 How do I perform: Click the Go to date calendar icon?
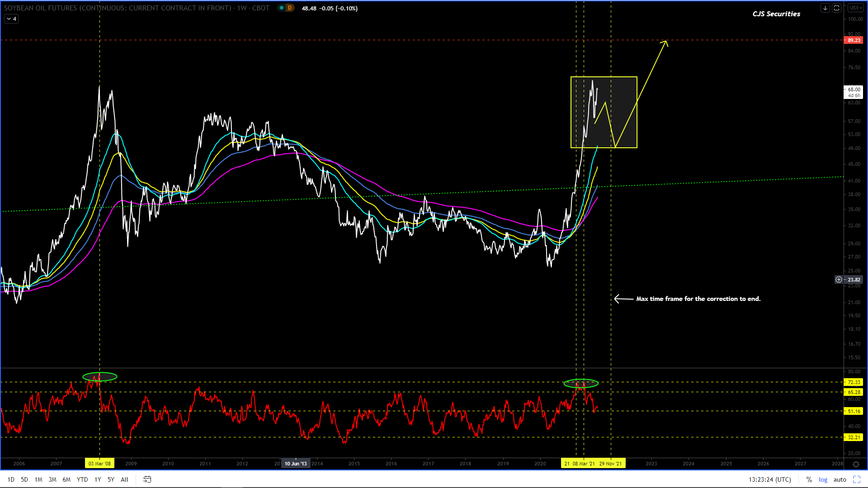tap(147, 479)
